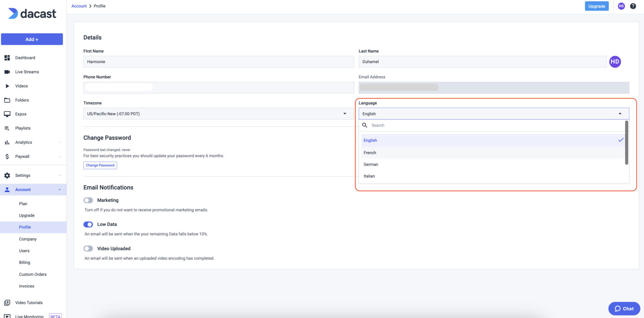Image resolution: width=644 pixels, height=318 pixels.
Task: Click the Change Password button
Action: coord(100,165)
